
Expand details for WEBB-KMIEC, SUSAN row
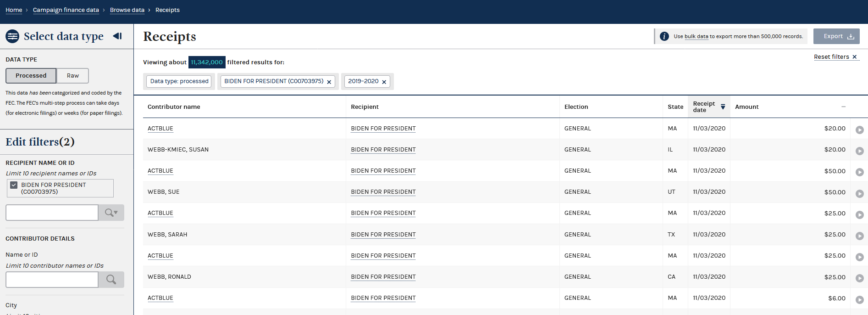click(x=860, y=151)
